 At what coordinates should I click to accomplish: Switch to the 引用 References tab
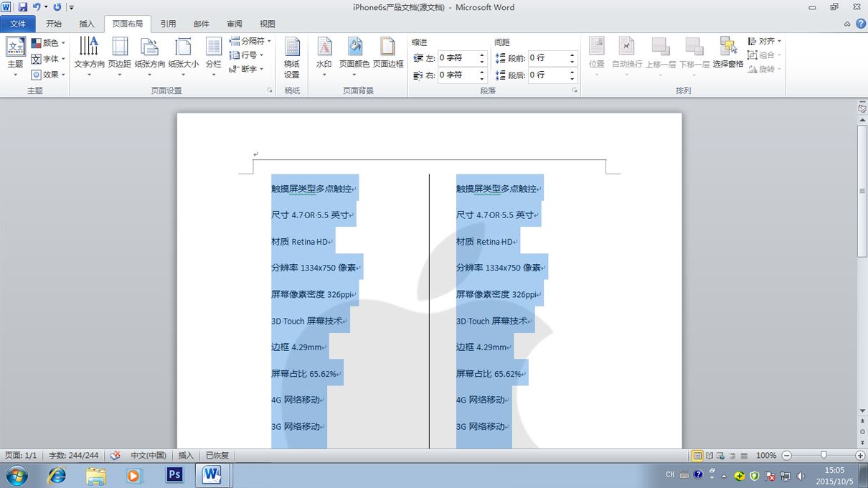pyautogui.click(x=168, y=24)
